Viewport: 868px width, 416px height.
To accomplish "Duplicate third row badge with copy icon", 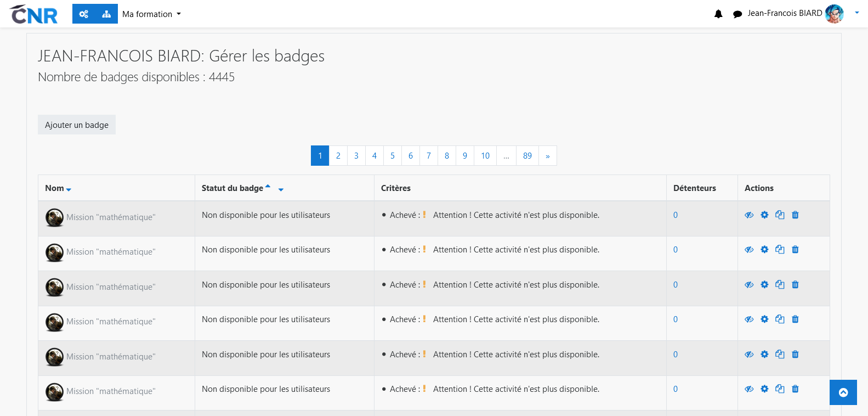I will click(780, 285).
